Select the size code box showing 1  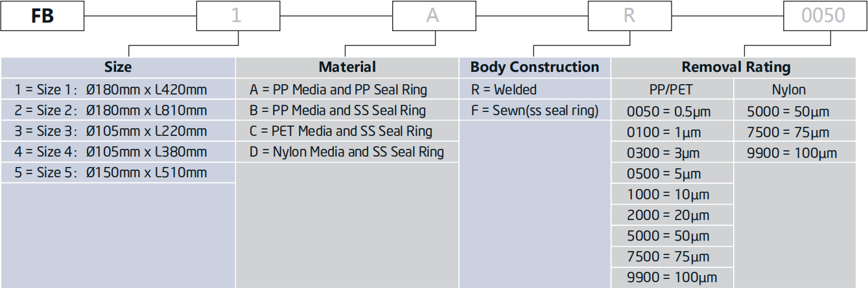coord(237,16)
